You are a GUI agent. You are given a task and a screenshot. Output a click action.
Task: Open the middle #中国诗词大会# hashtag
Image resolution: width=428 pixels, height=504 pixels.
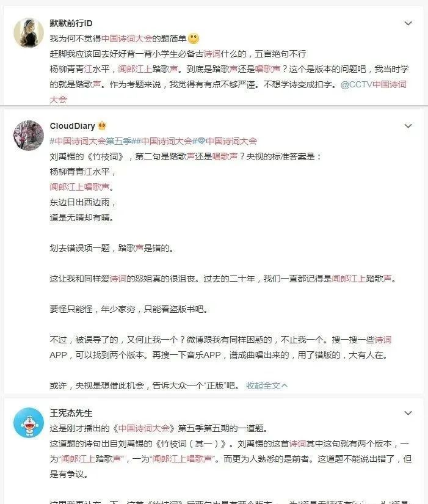pos(167,141)
